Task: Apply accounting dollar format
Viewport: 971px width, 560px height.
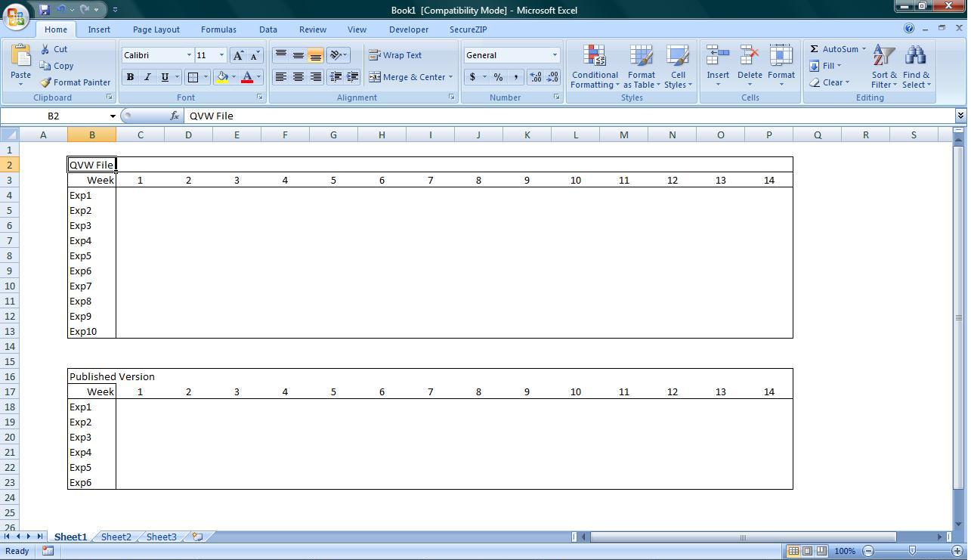Action: [x=472, y=77]
